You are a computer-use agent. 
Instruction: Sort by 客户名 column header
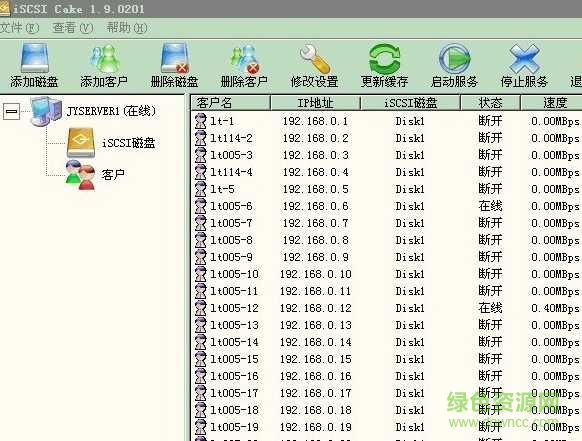(x=230, y=103)
